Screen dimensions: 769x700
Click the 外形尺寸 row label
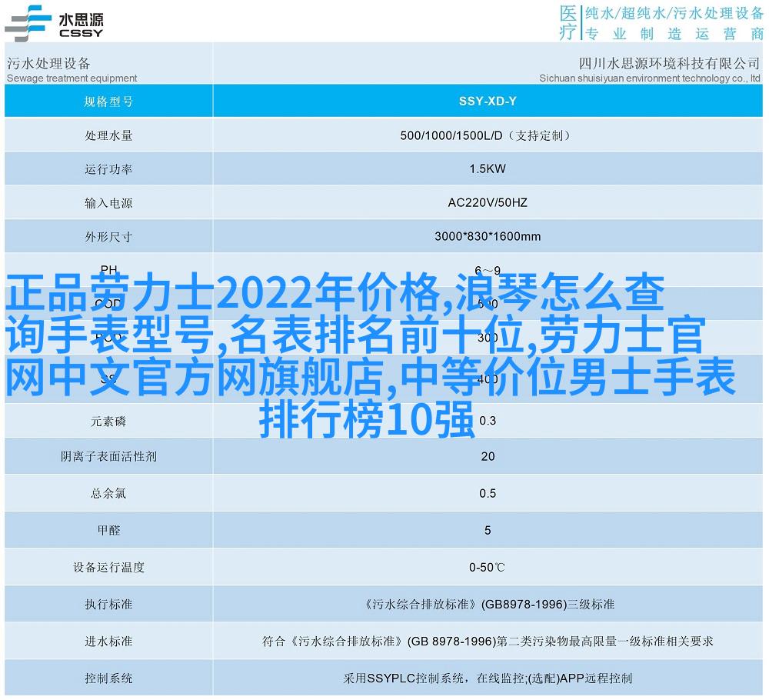[108, 237]
